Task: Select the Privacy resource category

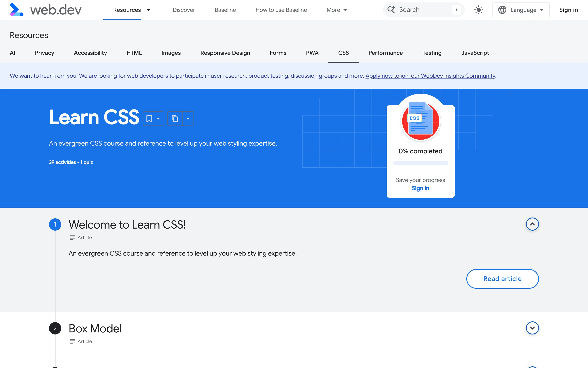Action: point(45,53)
